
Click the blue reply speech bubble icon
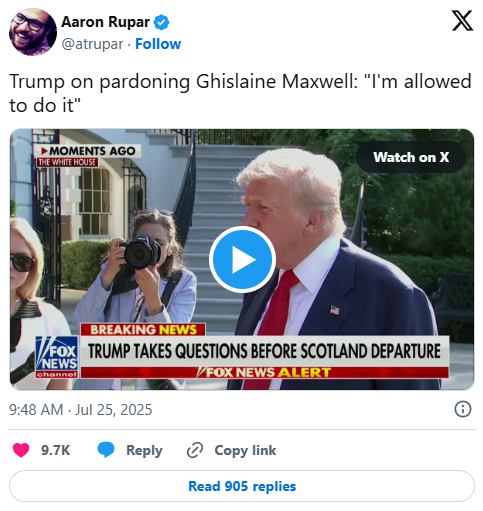point(106,450)
